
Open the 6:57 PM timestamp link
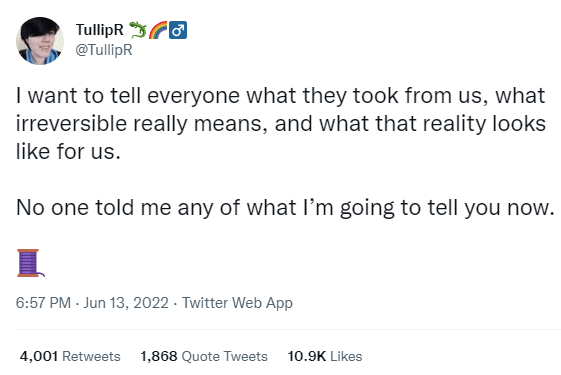pyautogui.click(x=43, y=303)
